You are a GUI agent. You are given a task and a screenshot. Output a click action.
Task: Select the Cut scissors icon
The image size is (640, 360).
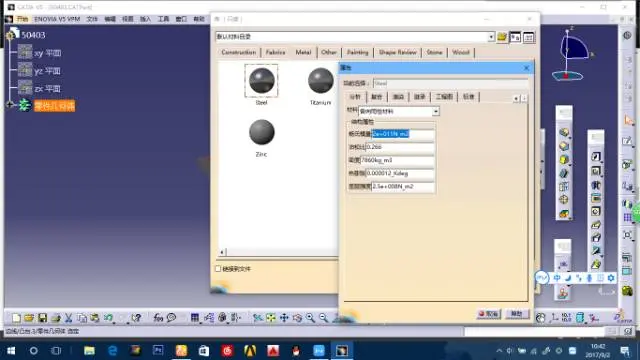click(69, 318)
